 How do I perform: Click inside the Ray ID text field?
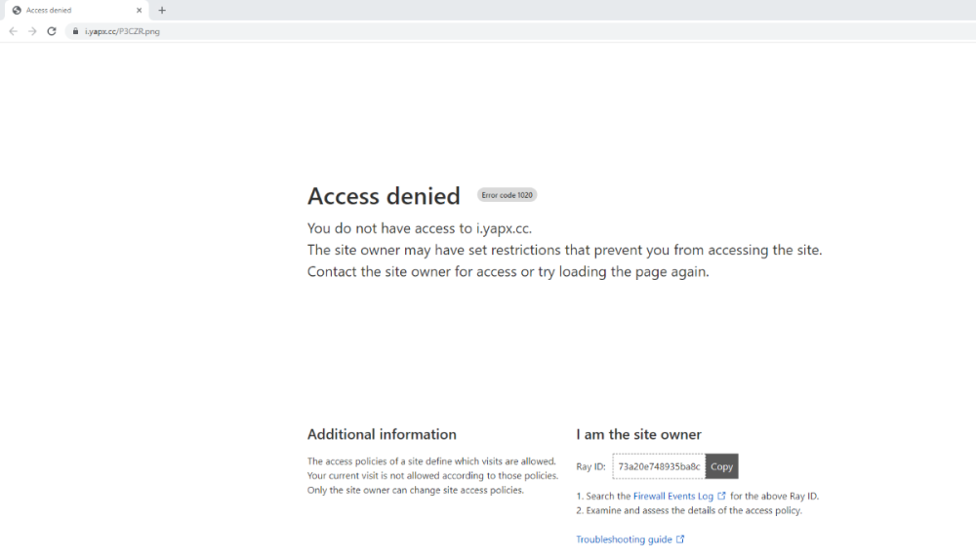click(x=658, y=466)
